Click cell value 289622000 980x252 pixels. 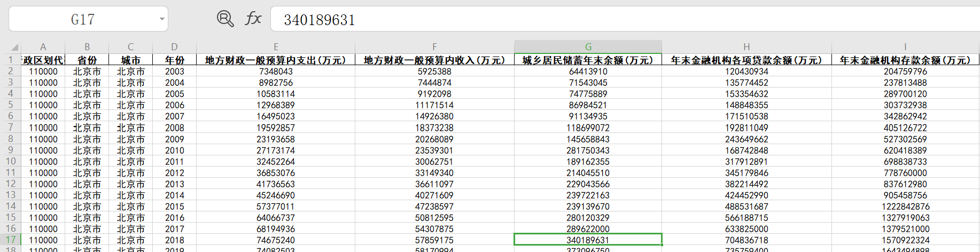point(588,229)
